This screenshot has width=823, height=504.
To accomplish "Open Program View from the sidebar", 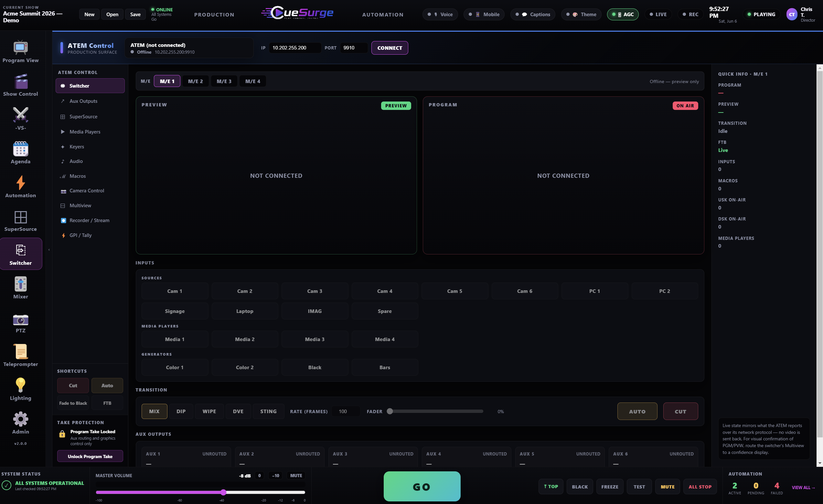I will tap(20, 51).
